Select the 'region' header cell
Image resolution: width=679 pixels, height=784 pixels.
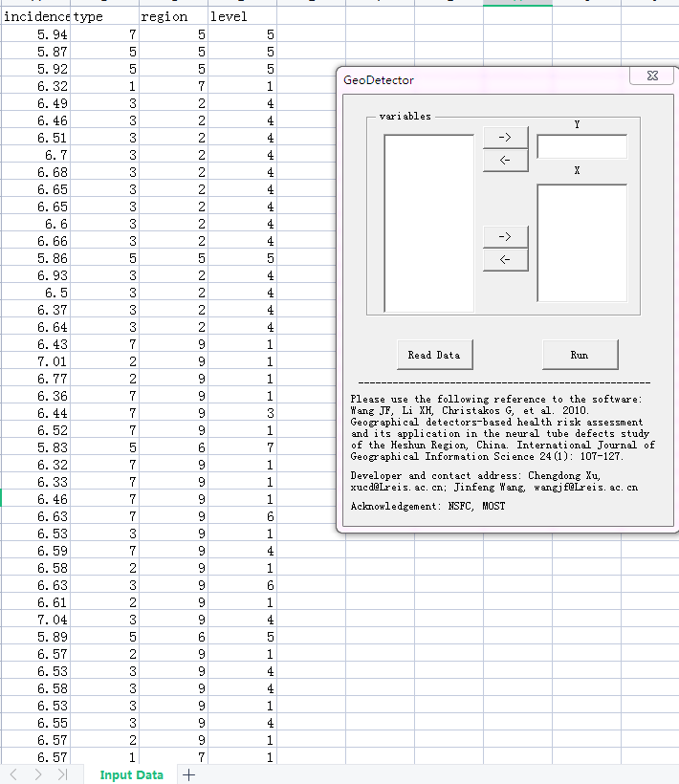(x=173, y=16)
